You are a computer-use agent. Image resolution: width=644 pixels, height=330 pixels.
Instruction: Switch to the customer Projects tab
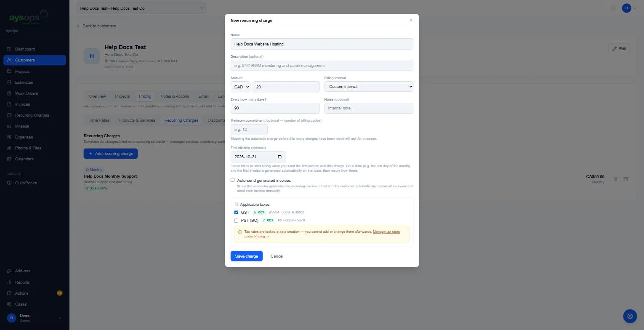[122, 96]
